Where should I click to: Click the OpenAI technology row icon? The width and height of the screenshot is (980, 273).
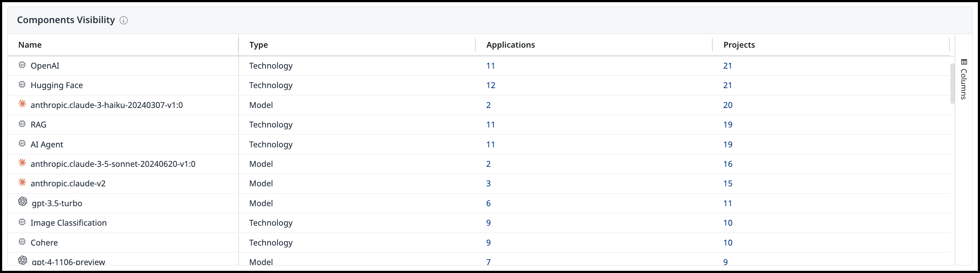(22, 65)
